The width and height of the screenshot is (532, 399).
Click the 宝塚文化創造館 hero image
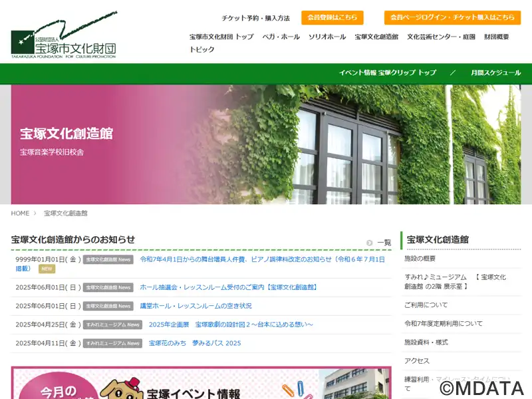[x=266, y=144]
